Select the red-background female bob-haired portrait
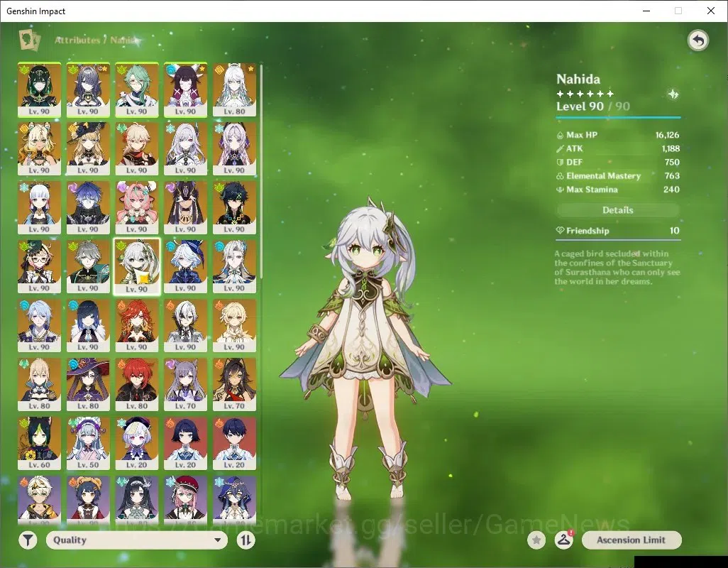The image size is (728, 568). tap(186, 444)
